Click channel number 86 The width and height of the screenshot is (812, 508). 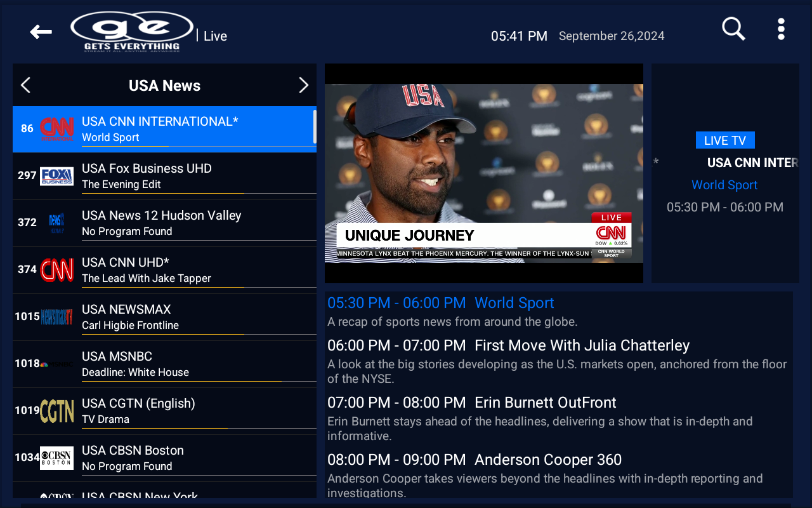[x=27, y=129]
